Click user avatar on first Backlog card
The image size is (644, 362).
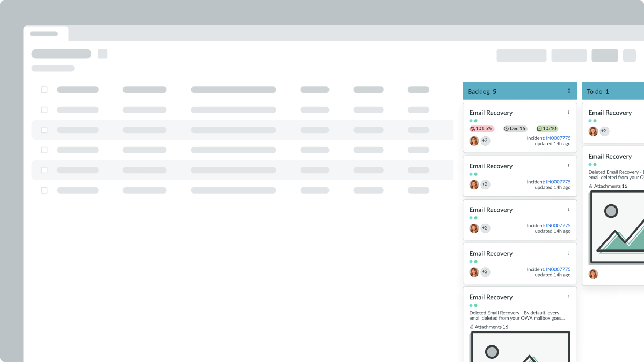[474, 141]
